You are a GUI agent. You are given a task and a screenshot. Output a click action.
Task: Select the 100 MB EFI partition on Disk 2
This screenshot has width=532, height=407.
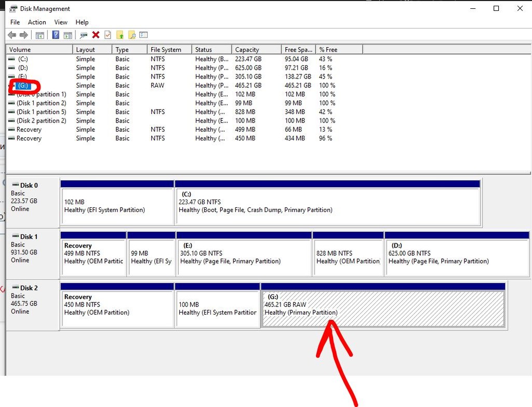coord(217,305)
